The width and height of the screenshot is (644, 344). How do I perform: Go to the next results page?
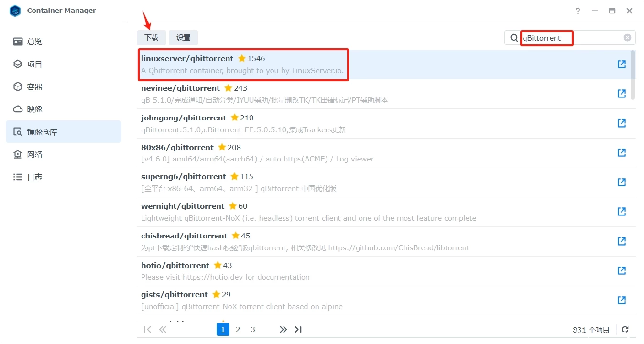point(283,329)
